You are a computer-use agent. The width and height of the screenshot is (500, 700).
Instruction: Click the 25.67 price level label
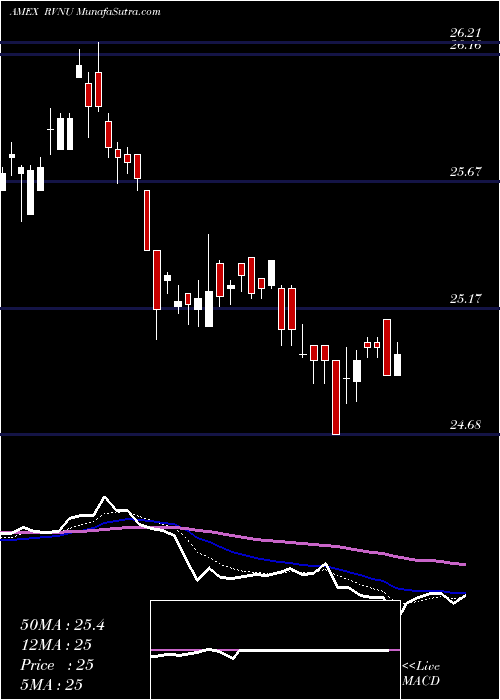point(465,172)
